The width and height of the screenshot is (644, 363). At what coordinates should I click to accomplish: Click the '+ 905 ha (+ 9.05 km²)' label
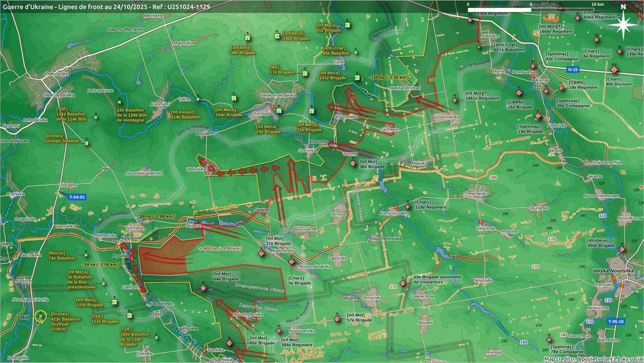click(x=220, y=249)
